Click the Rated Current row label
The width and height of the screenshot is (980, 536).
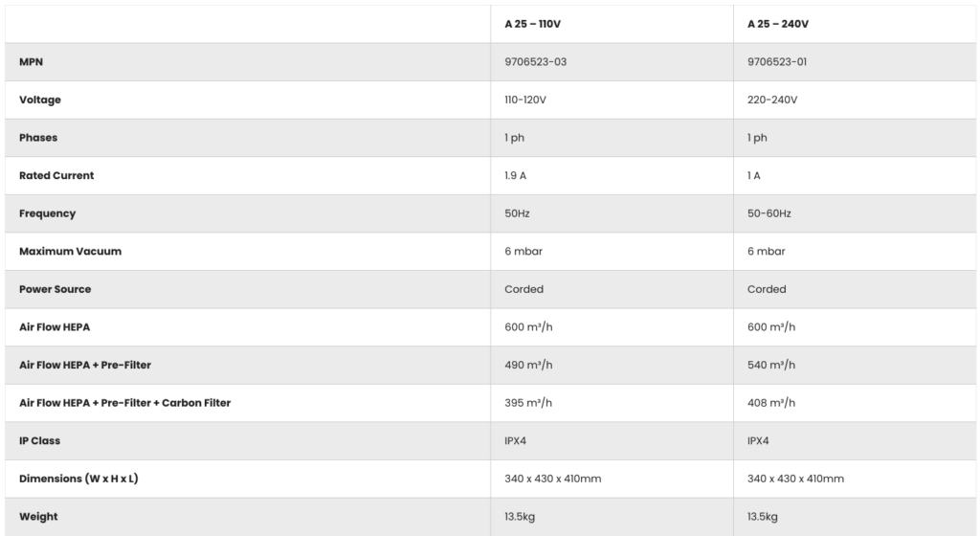[56, 176]
